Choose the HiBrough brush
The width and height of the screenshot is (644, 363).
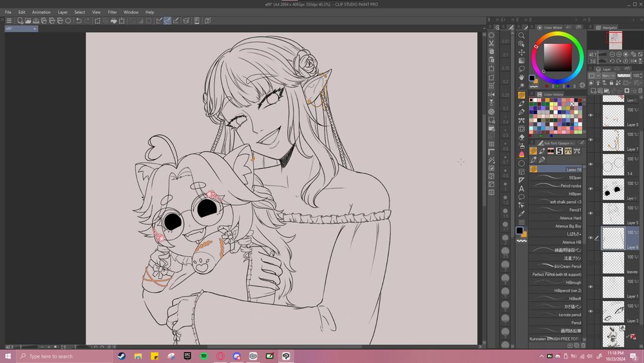[555, 282]
